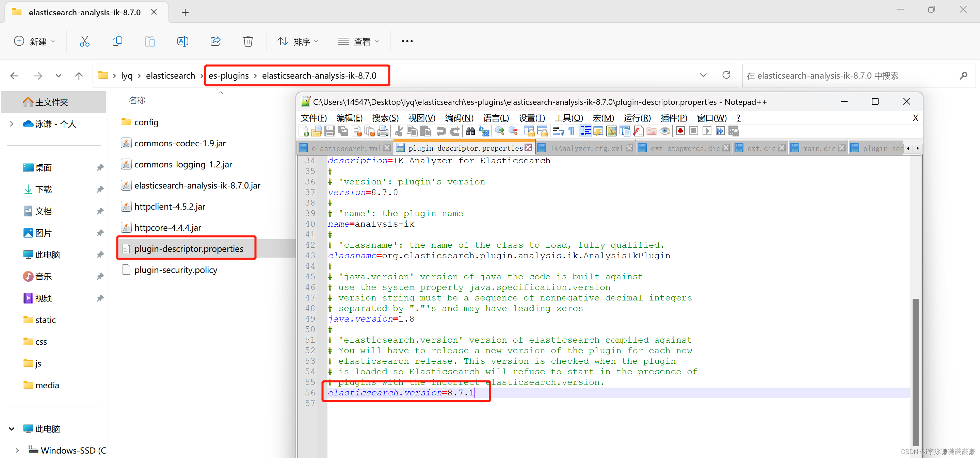Click the 新建 new button
Viewport: 980px width, 458px height.
(x=34, y=41)
